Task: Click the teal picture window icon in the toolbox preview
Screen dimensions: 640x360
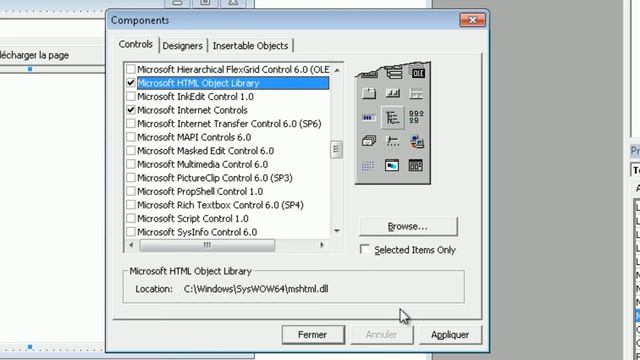Action: tap(392, 165)
